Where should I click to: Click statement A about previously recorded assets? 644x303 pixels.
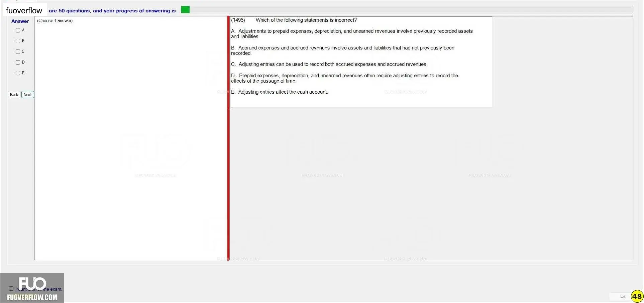352,34
